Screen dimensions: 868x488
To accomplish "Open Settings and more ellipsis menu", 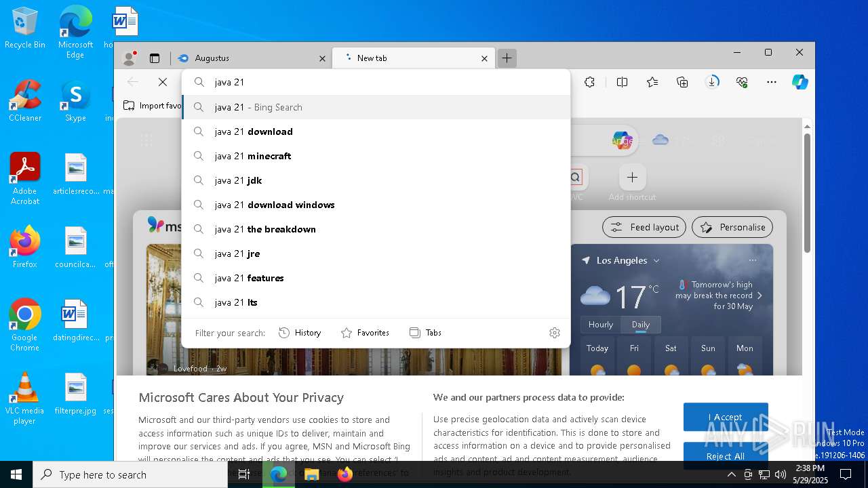I will pyautogui.click(x=772, y=82).
